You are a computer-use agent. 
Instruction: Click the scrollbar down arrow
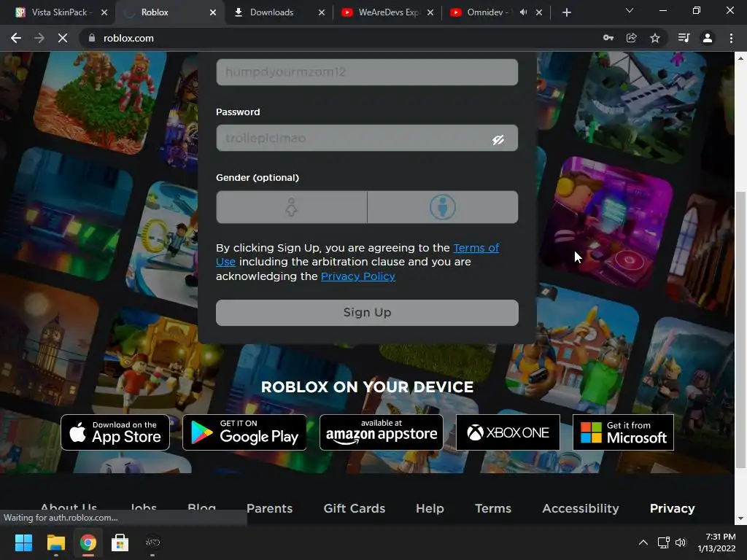click(x=740, y=518)
